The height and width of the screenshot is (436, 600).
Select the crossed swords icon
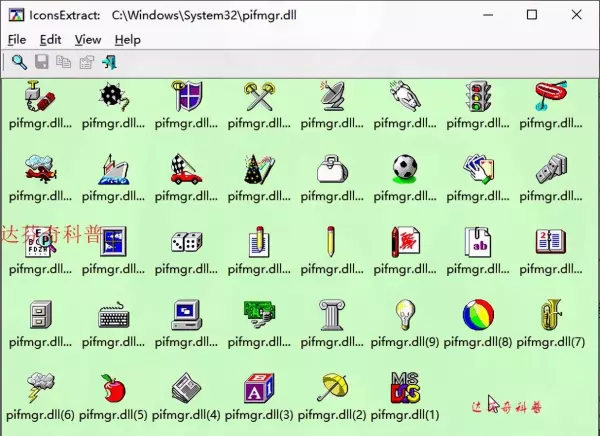[259, 96]
